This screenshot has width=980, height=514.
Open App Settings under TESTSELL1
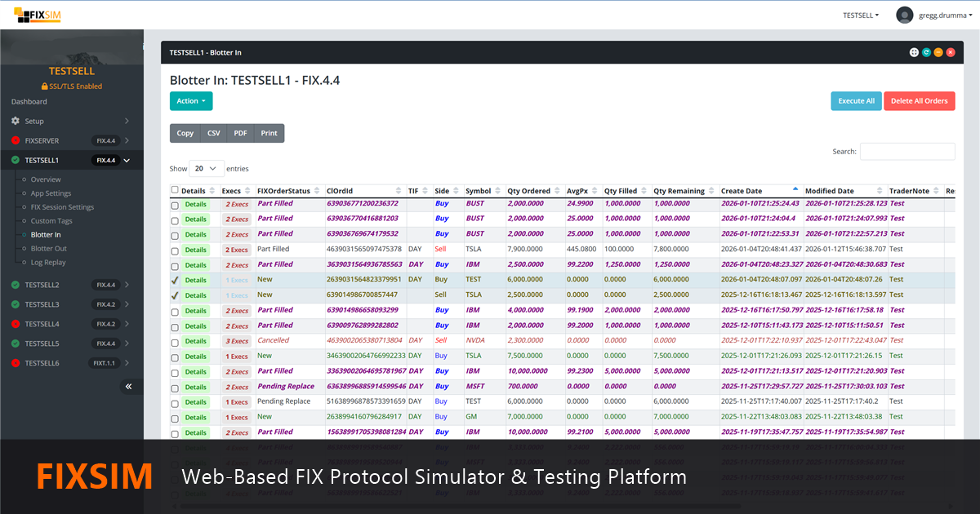click(51, 193)
